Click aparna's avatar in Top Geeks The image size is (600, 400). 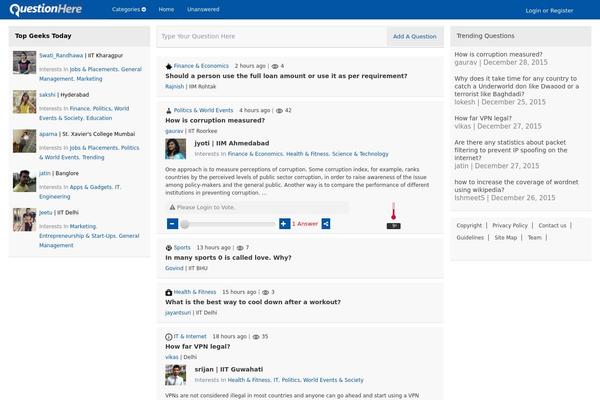click(x=24, y=141)
